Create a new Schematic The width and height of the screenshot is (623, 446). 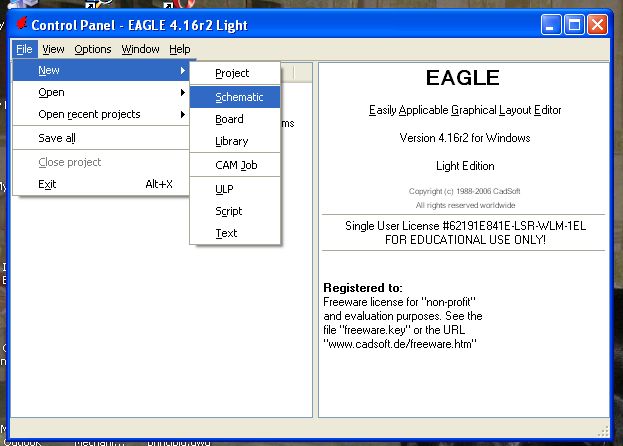tap(235, 97)
